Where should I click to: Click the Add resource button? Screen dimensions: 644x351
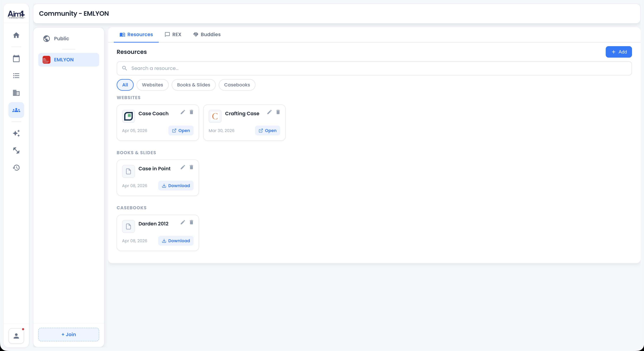[x=619, y=52]
